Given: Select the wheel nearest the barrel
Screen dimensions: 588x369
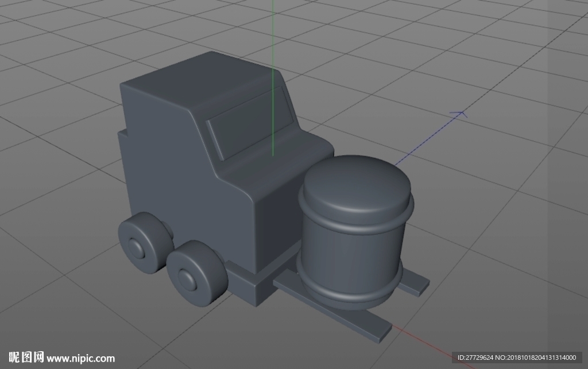Looking at the screenshot, I should point(196,274).
